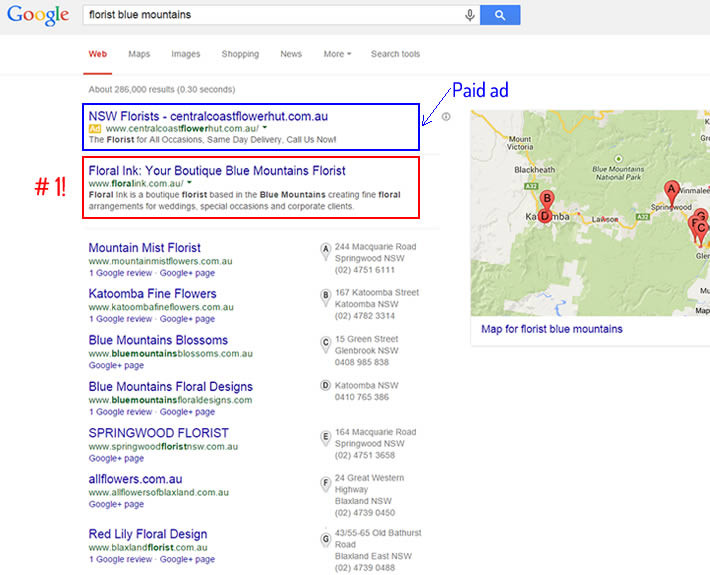Open allflowers.com.au's Google+ page
This screenshot has width=710, height=575.
116,504
